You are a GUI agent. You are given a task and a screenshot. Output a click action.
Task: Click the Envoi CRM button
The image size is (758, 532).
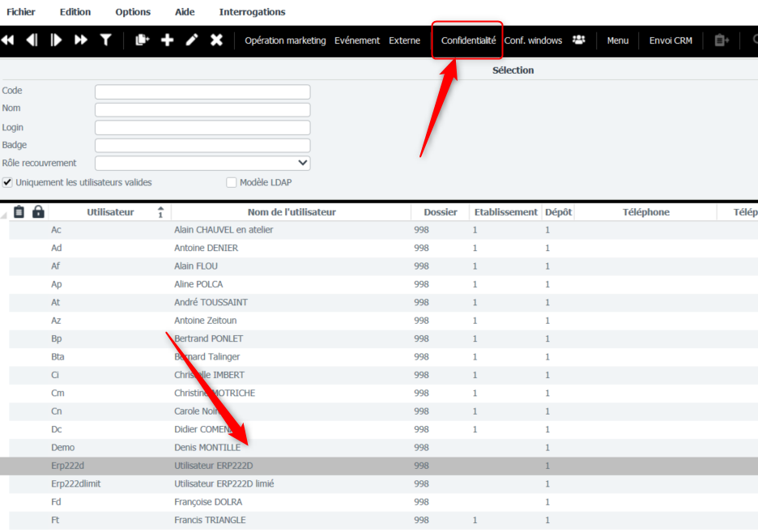[671, 40]
